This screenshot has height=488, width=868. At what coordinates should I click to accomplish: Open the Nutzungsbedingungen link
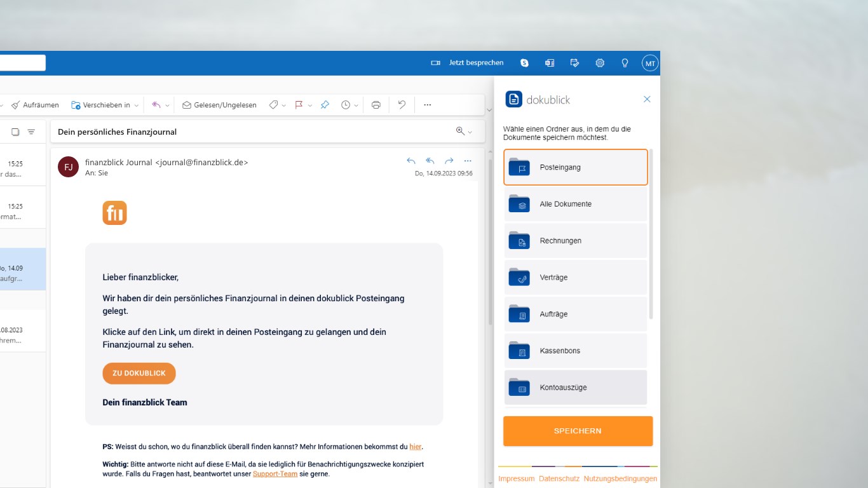620,478
